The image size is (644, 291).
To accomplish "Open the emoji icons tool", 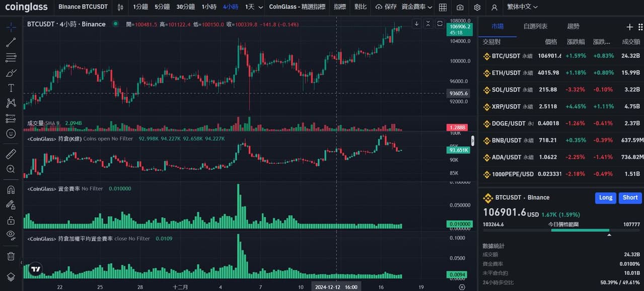I will click(x=11, y=134).
